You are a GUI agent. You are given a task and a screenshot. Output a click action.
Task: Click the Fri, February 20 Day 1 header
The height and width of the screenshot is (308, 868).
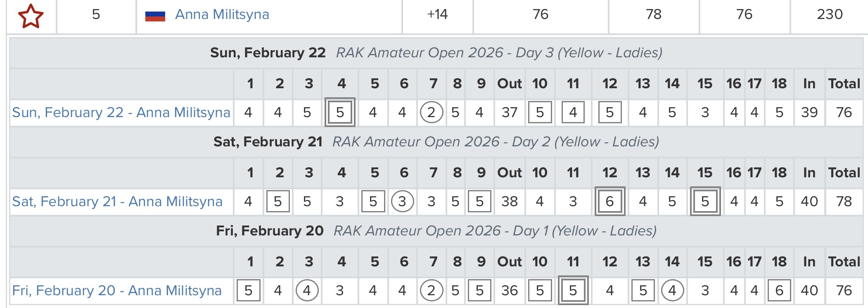point(436,231)
